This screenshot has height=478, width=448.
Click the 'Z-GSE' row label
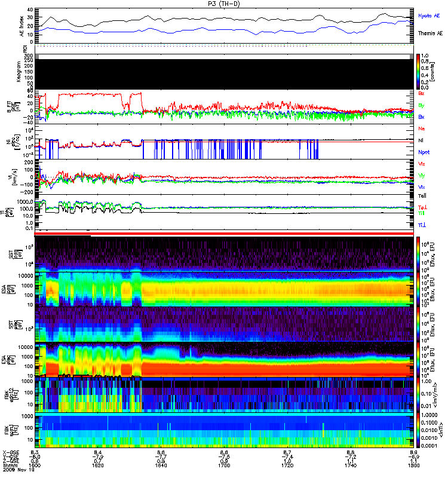(x=10, y=461)
